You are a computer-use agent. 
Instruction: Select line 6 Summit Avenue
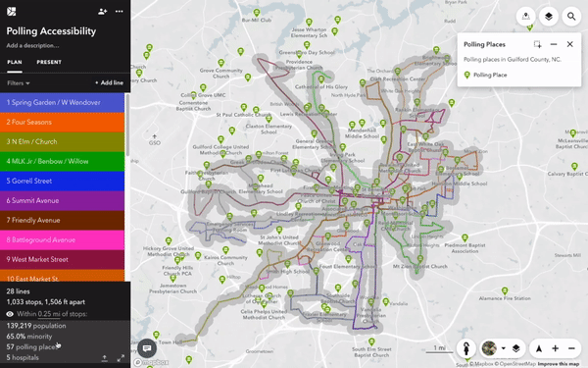62,200
